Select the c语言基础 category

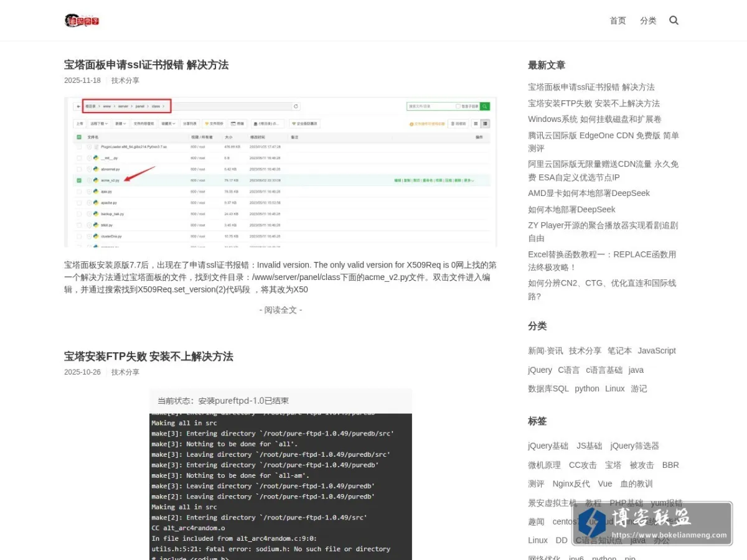click(604, 370)
